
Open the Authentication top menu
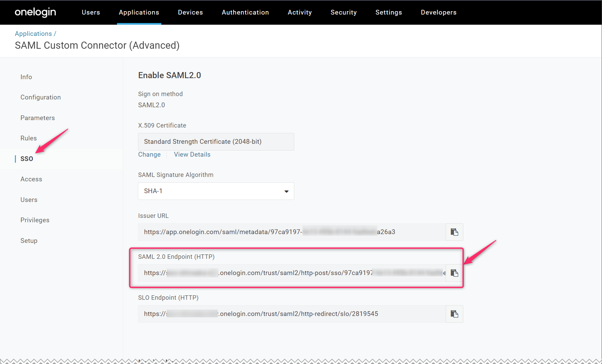pos(245,12)
